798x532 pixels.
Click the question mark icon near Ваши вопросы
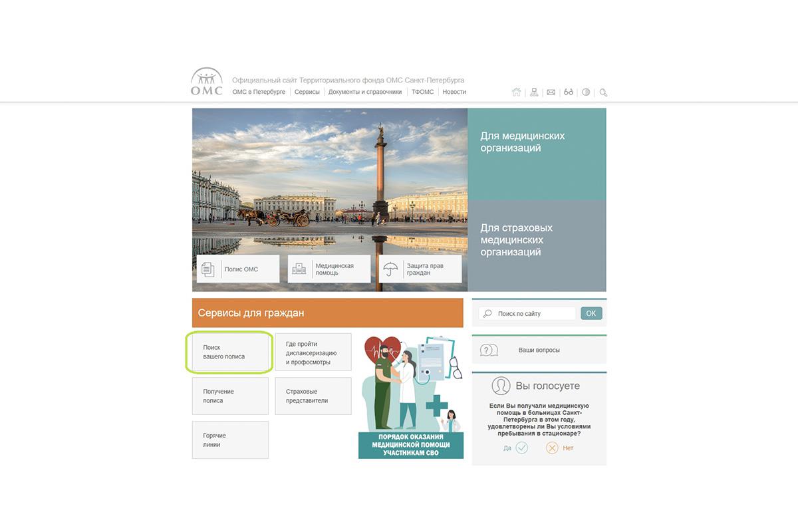pyautogui.click(x=489, y=349)
